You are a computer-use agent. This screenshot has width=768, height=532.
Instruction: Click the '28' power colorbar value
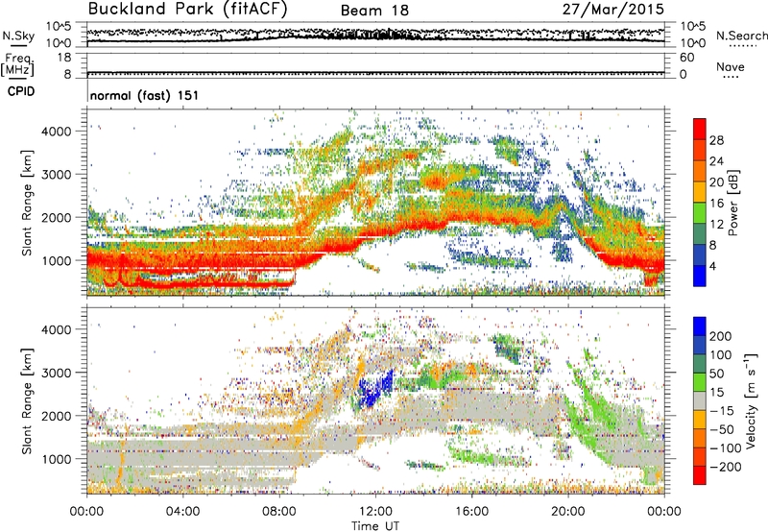coord(716,140)
